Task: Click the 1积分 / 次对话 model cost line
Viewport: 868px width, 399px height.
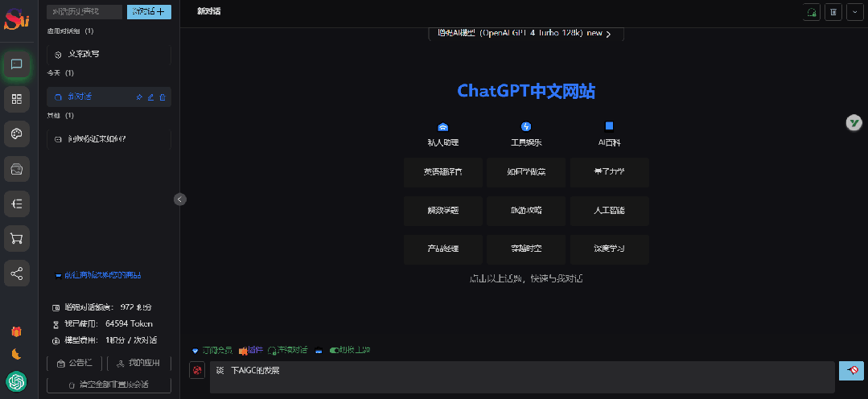Action: (x=105, y=340)
